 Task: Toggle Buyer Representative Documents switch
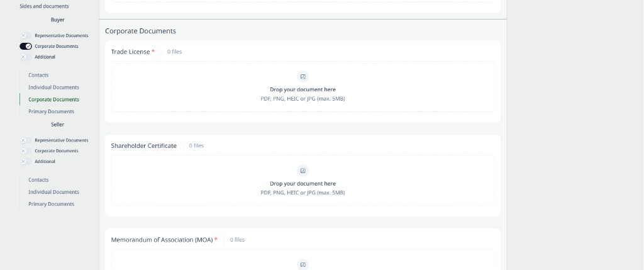(25, 36)
